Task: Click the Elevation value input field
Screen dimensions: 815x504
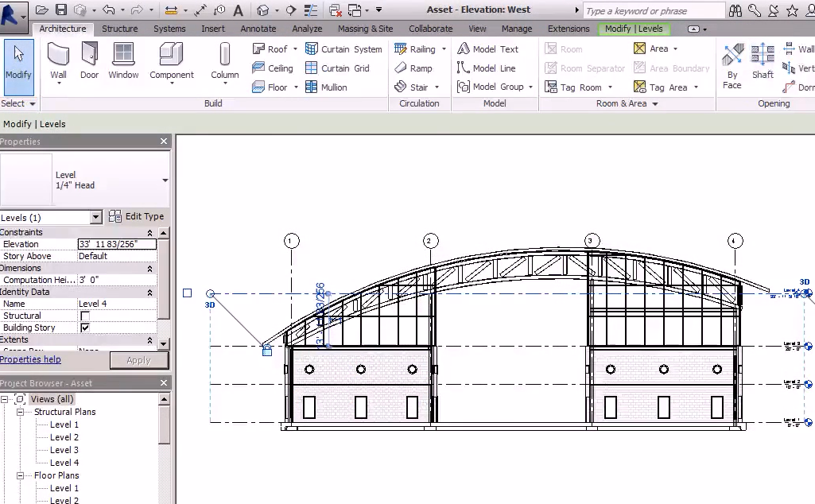Action: 117,244
